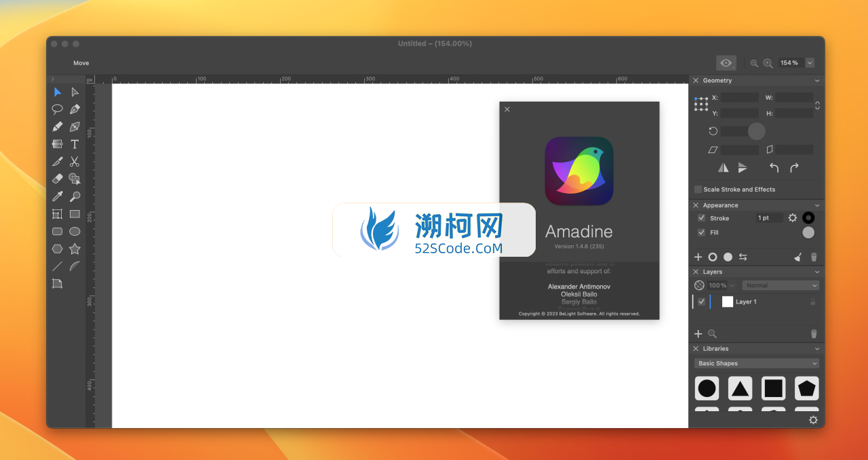This screenshot has width=868, height=460.
Task: Select the Text tool
Action: (75, 144)
